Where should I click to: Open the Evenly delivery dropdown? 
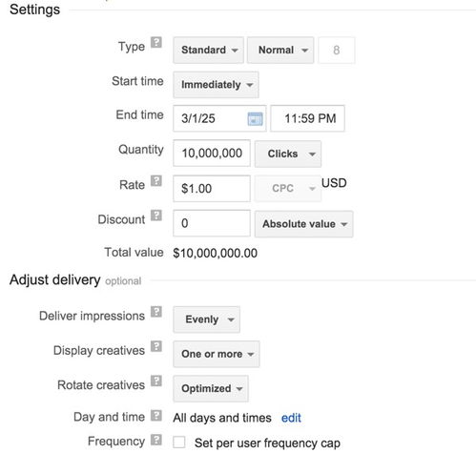[x=207, y=319]
